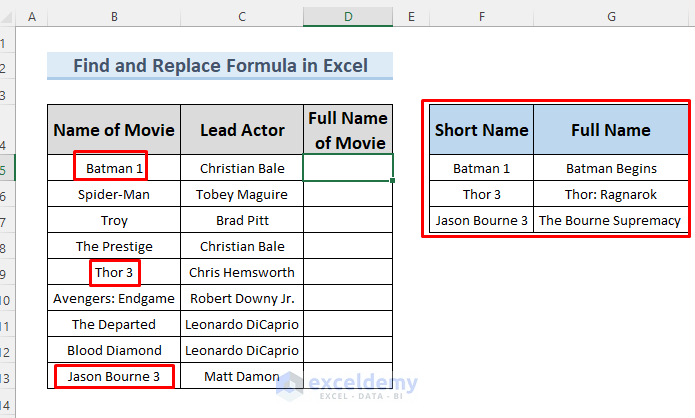Select column B header
This screenshot has width=695, height=418.
pyautogui.click(x=114, y=18)
